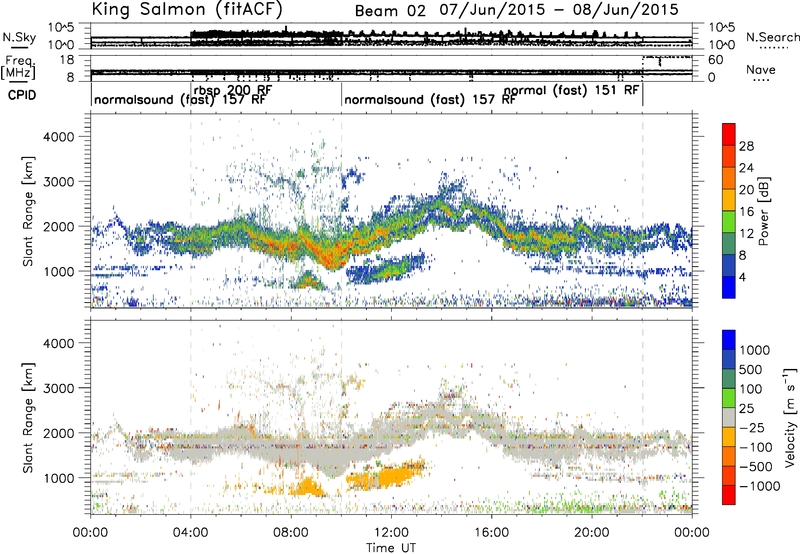Image resolution: width=800 pixels, height=554 pixels.
Task: Click the "-1000" tick on Velocity colorbar
Action: pyautogui.click(x=760, y=486)
